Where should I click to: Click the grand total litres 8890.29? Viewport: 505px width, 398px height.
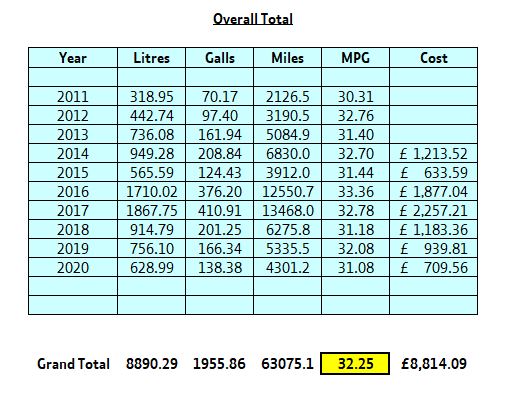(x=152, y=364)
